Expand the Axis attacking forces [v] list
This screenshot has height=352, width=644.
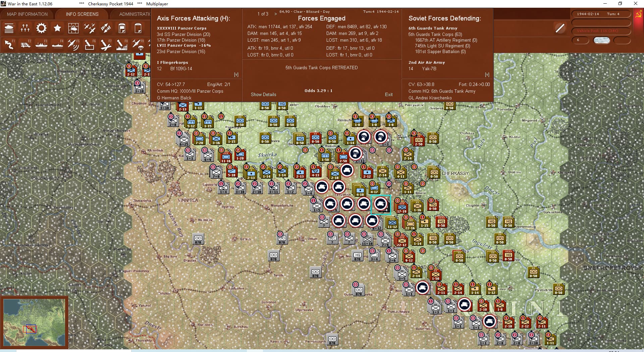point(236,75)
